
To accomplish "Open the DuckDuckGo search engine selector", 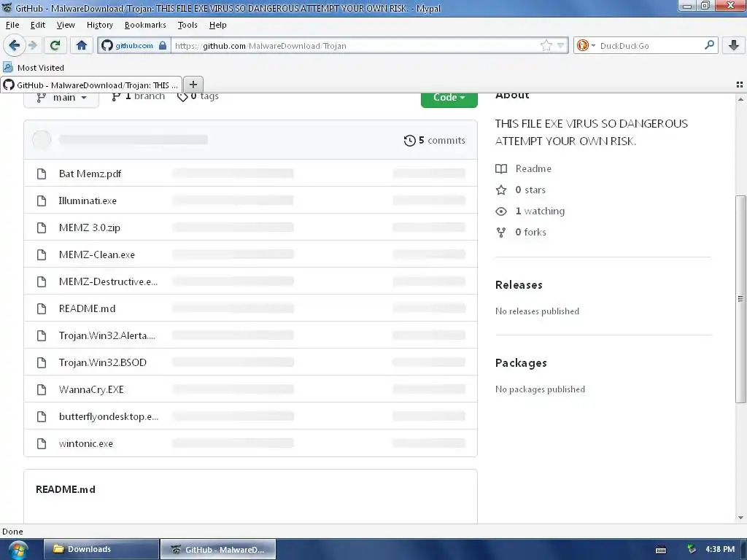I will 586,45.
